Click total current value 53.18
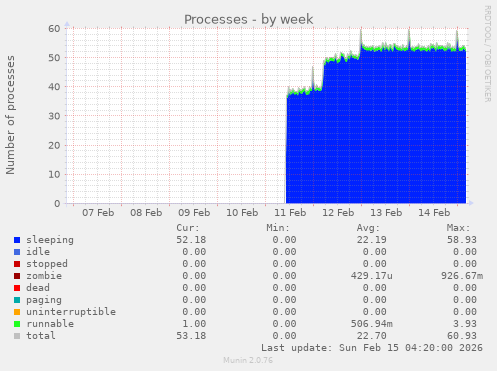 point(191,336)
